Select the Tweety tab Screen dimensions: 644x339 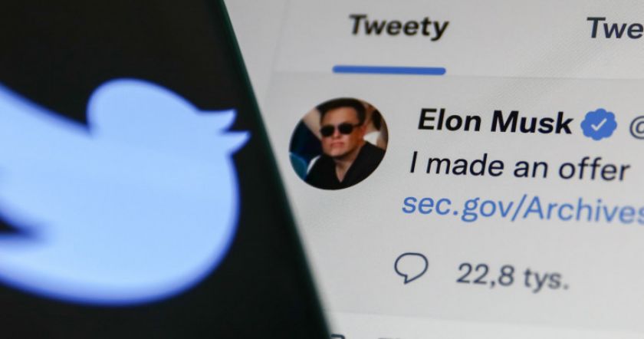click(399, 27)
